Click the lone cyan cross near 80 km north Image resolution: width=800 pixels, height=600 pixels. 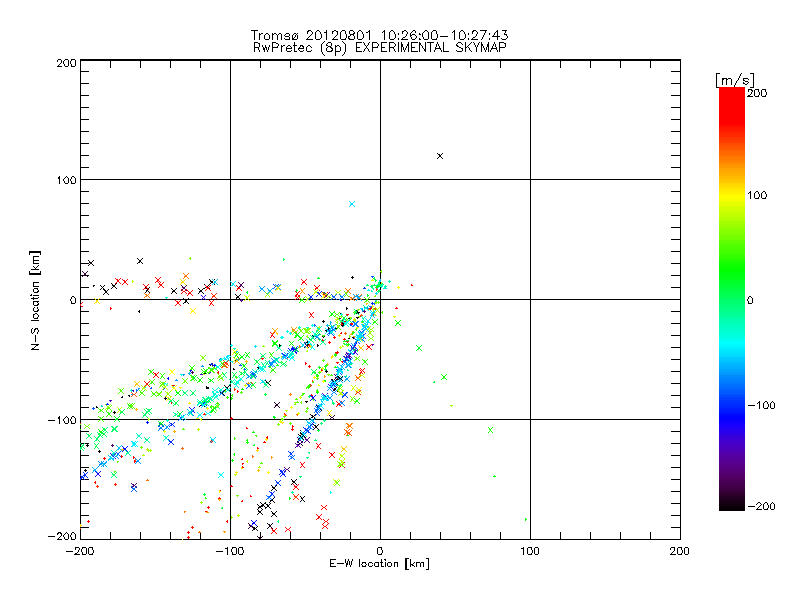[x=352, y=204]
